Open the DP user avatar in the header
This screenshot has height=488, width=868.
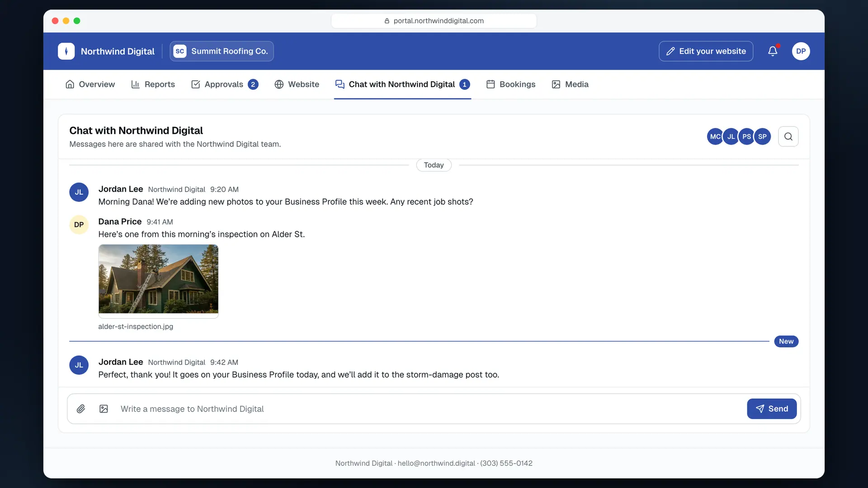point(801,51)
